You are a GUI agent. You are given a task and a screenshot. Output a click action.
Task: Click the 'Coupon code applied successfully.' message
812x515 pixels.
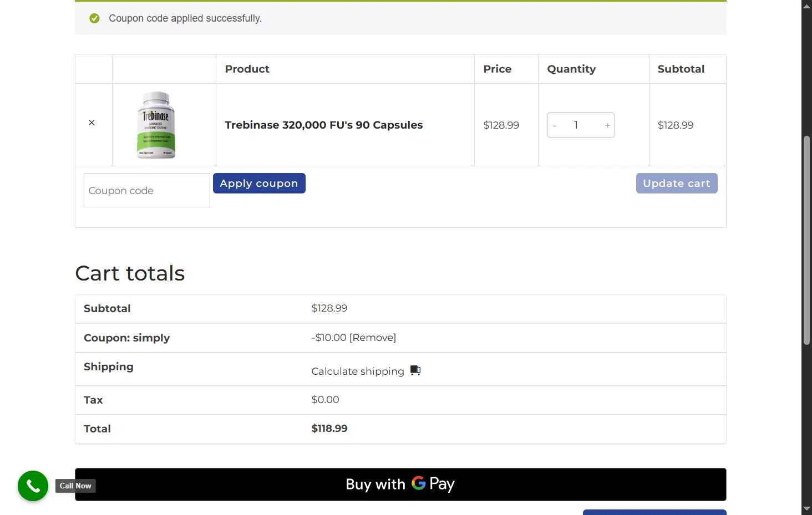point(185,18)
